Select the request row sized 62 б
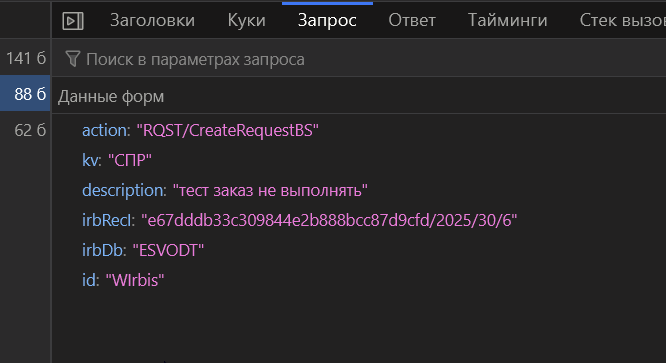The image size is (666, 363). (25, 130)
